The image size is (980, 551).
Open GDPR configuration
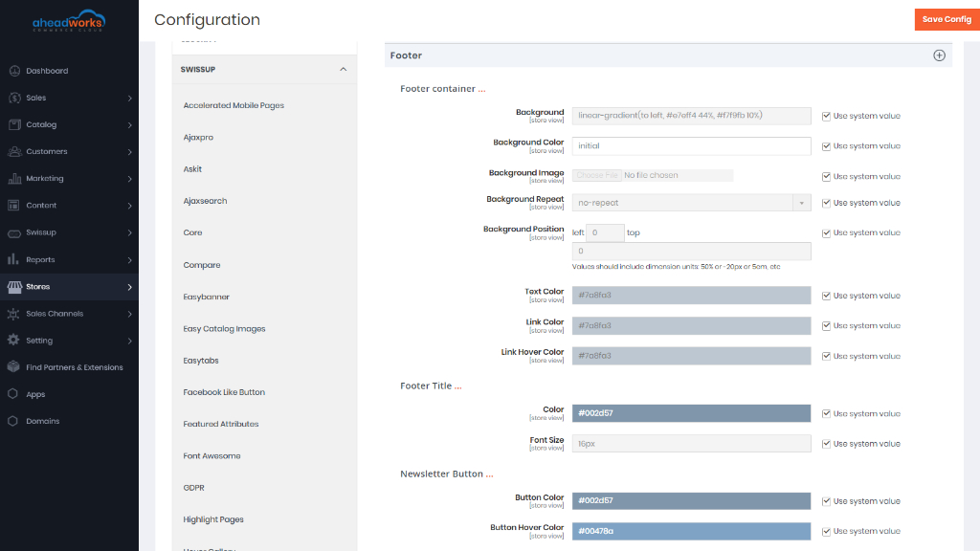tap(193, 488)
